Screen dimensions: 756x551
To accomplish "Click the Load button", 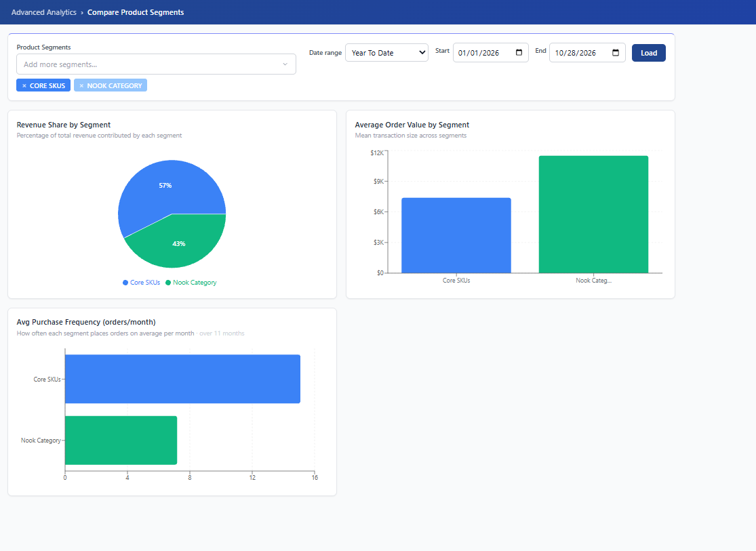I will coord(648,53).
